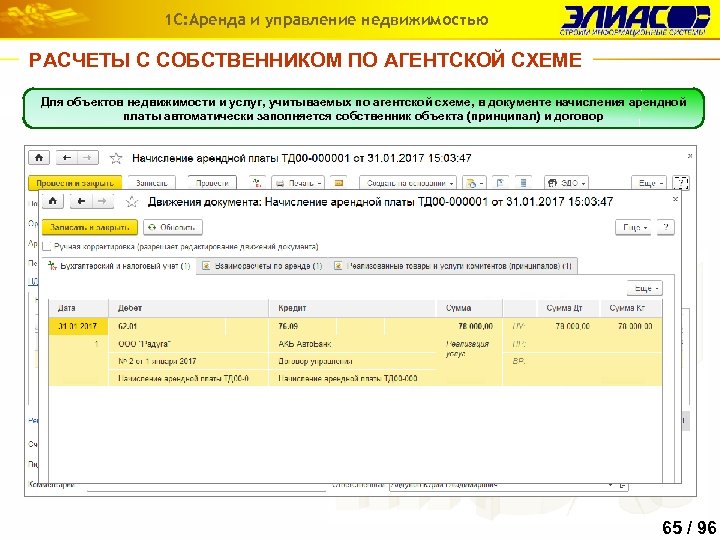The height and width of the screenshot is (540, 720).
Task: Click home icon in rent accrual window
Action: coord(39,158)
